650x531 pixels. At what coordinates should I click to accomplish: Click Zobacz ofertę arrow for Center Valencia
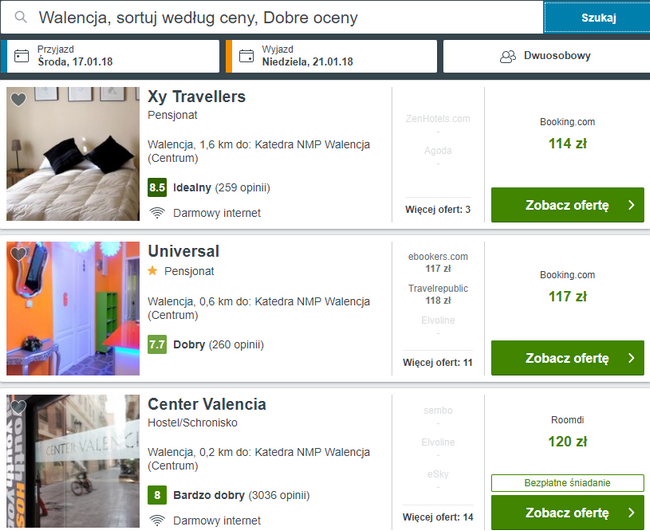coord(631,512)
